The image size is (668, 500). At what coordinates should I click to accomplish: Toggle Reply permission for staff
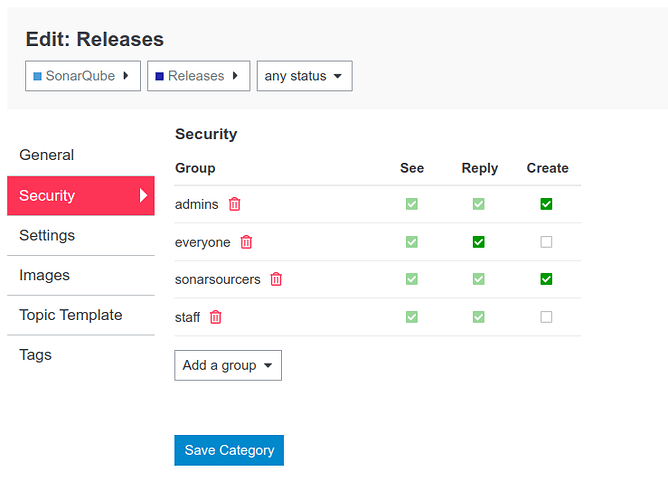click(478, 317)
